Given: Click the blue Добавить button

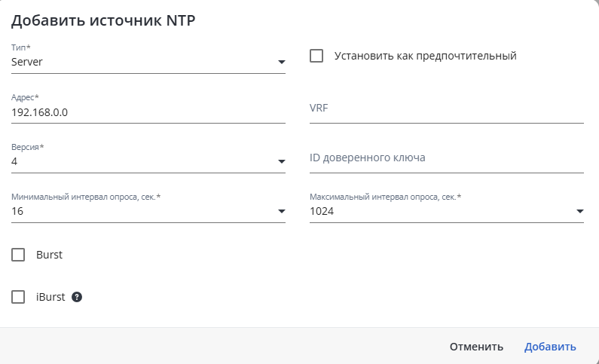Looking at the screenshot, I should (550, 347).
